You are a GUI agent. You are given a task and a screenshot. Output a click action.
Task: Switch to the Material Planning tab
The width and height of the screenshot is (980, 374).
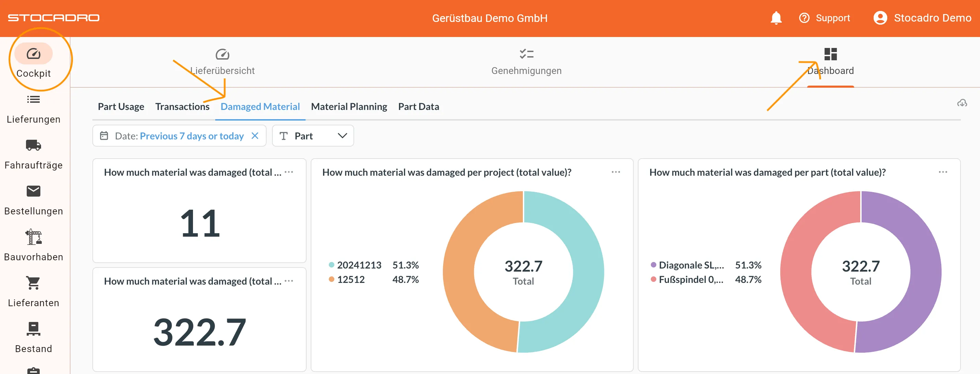click(348, 107)
